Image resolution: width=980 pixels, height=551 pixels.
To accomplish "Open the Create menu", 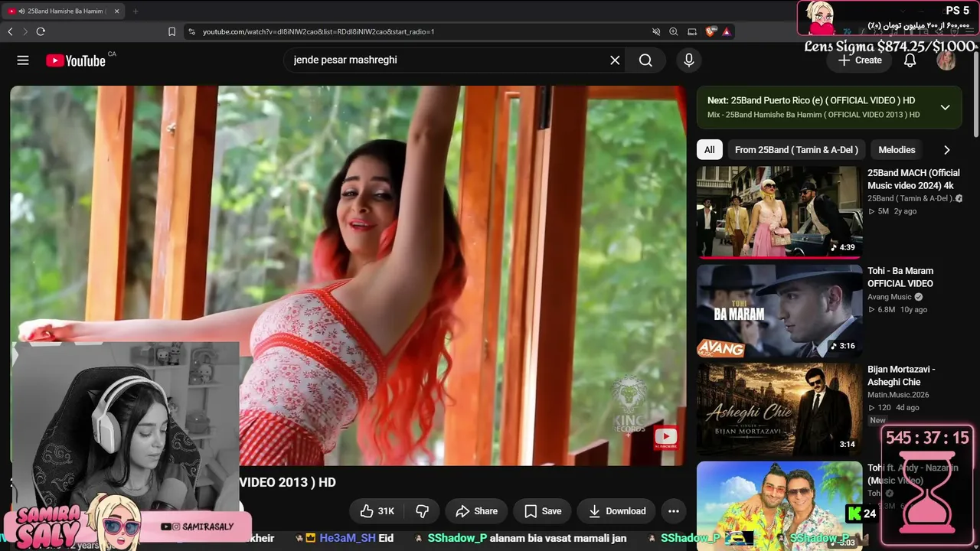I will click(x=860, y=60).
